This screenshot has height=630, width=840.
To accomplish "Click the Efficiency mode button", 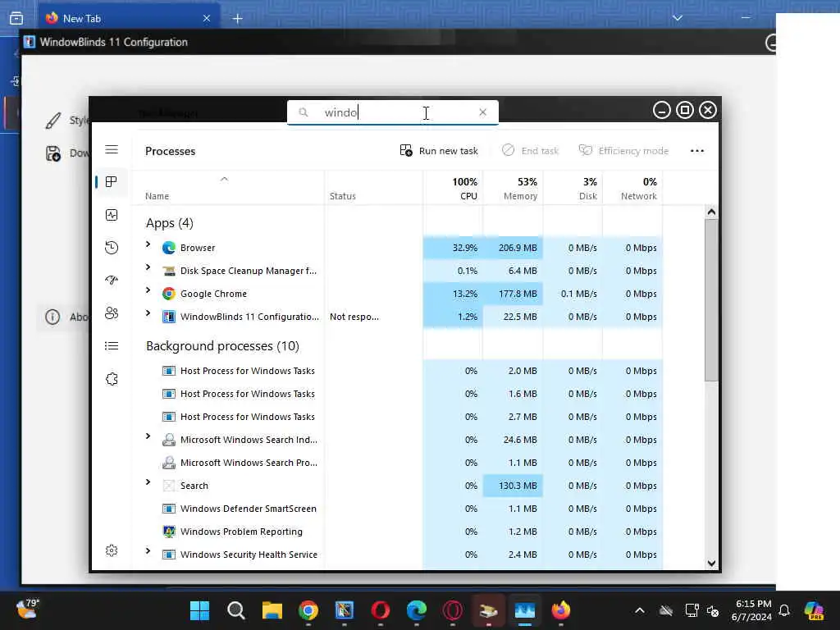I will (623, 151).
